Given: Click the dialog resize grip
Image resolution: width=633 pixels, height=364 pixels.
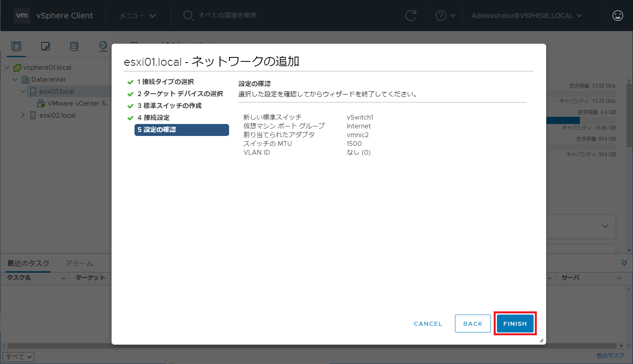Looking at the screenshot, I should pos(541,340).
